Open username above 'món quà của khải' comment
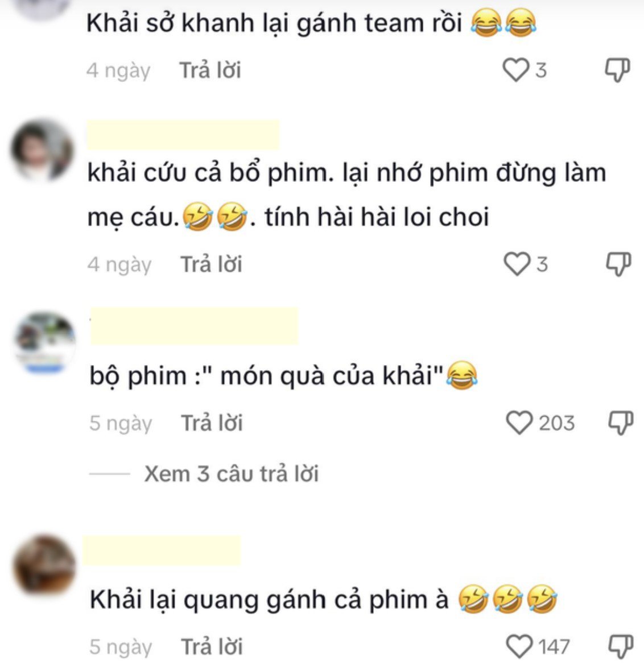This screenshot has height=663, width=644. [x=194, y=326]
